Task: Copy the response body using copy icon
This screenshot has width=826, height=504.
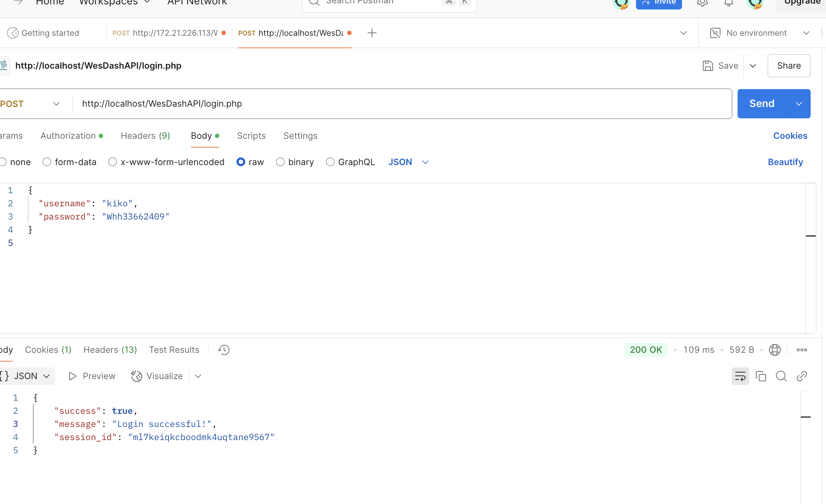Action: pos(761,376)
